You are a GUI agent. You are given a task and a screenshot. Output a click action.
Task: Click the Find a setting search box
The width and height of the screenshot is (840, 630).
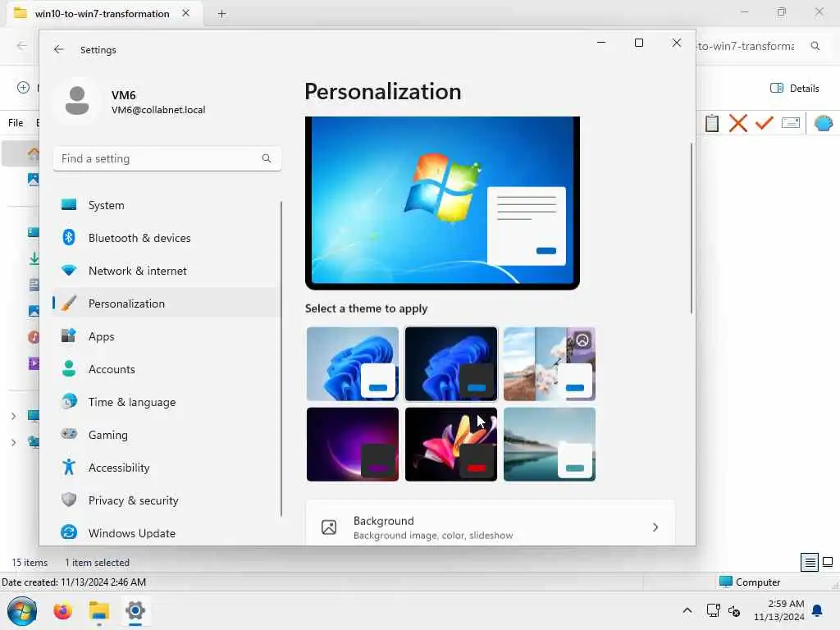167,158
